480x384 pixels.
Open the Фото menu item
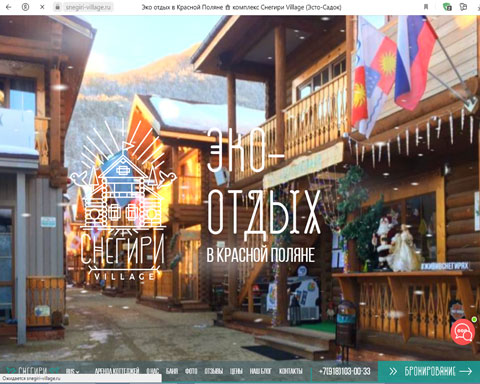pyautogui.click(x=191, y=371)
